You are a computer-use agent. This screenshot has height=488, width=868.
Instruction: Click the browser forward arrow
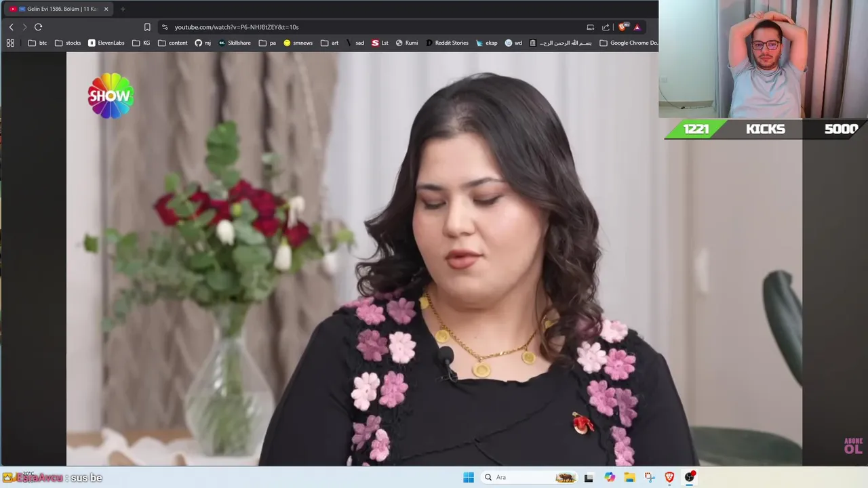[24, 27]
